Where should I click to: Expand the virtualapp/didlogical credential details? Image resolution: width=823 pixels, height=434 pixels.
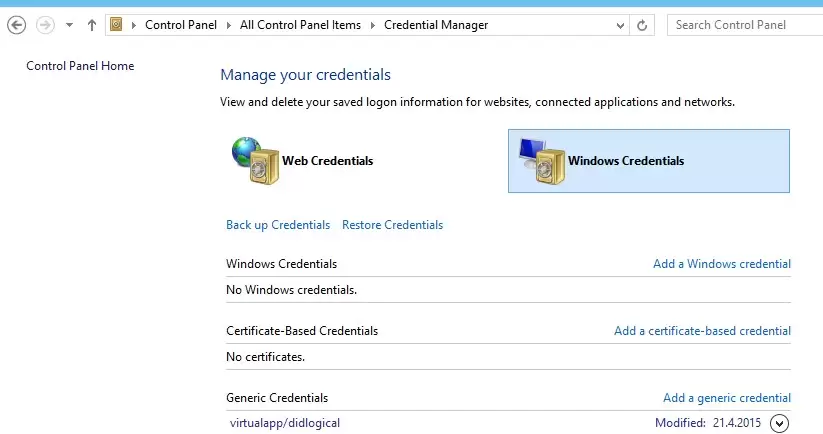(779, 423)
